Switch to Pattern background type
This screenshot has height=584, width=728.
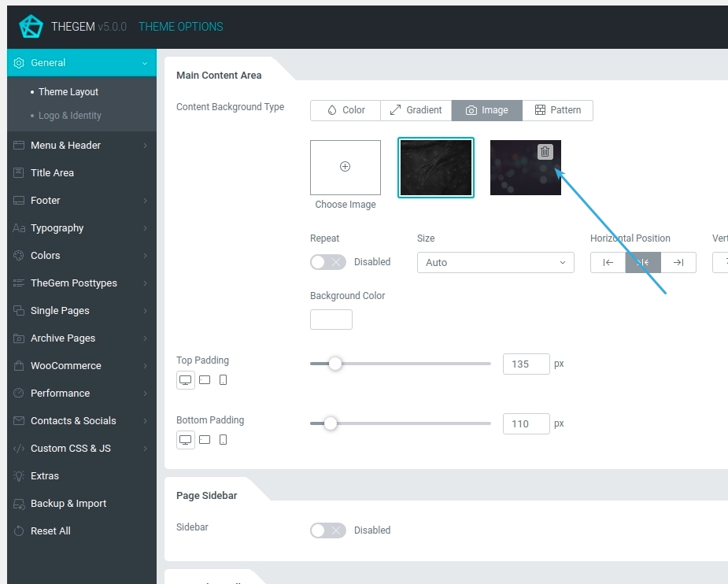pyautogui.click(x=557, y=110)
